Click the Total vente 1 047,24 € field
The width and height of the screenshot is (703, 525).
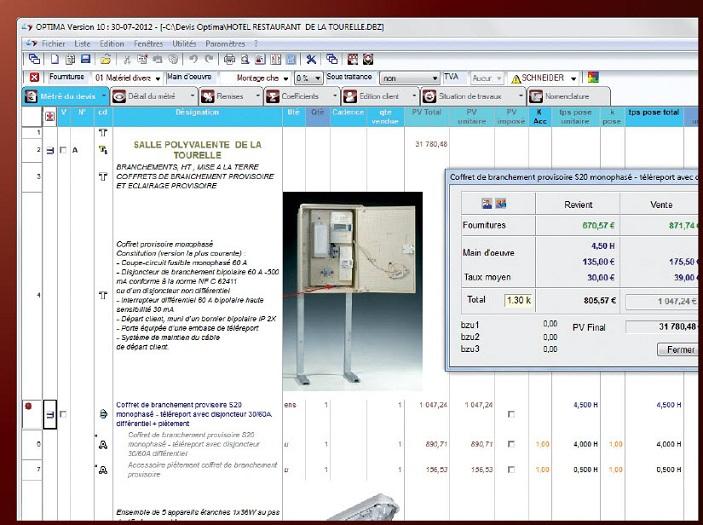(662, 301)
